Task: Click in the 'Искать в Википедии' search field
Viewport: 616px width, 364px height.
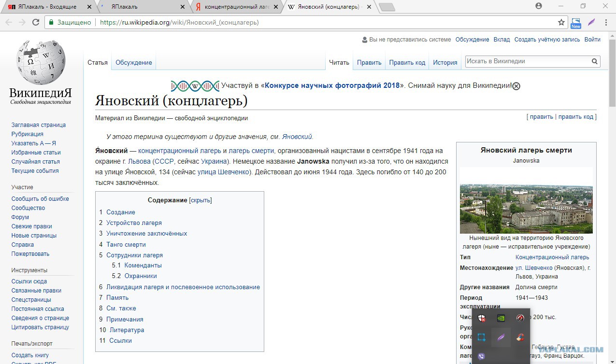Action: click(528, 61)
